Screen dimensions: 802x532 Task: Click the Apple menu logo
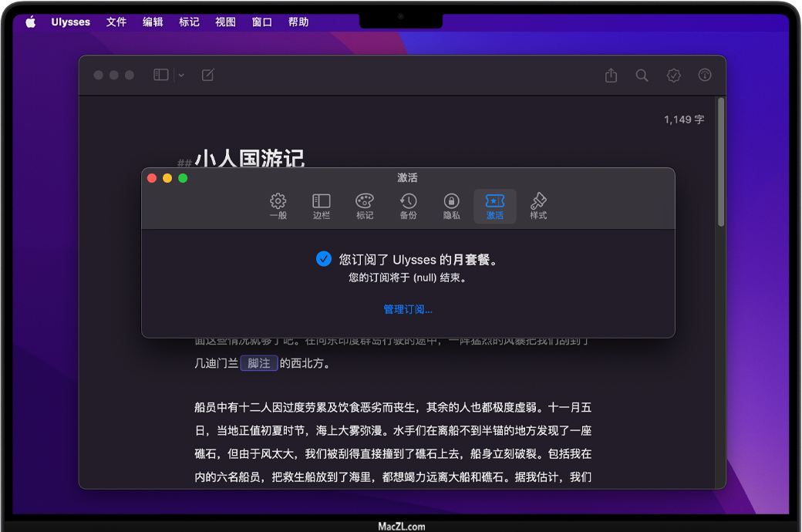31,22
